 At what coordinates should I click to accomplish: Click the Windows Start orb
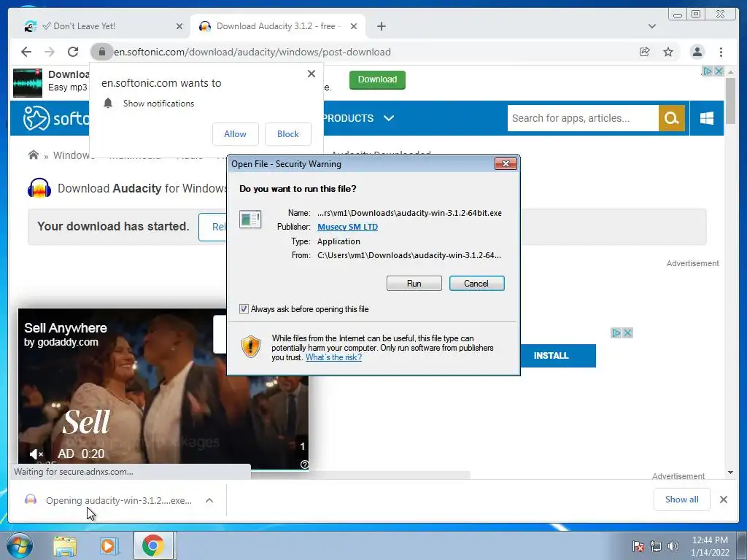coord(19,545)
